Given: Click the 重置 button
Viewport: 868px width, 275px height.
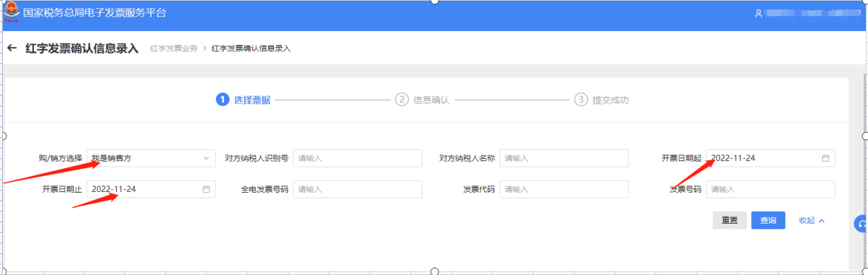Looking at the screenshot, I should (729, 220).
